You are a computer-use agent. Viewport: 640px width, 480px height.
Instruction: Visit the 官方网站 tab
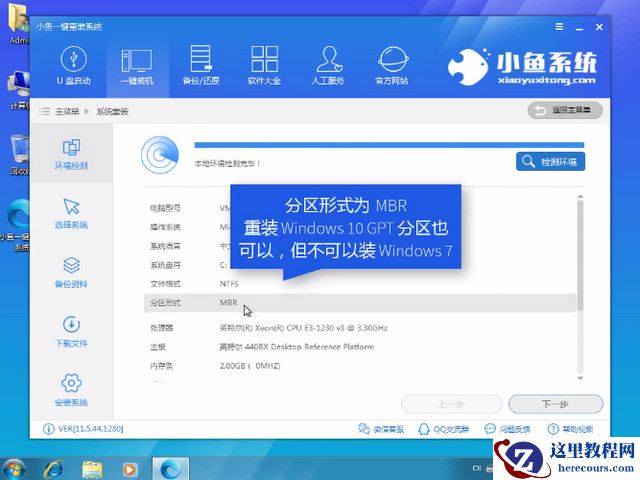392,65
